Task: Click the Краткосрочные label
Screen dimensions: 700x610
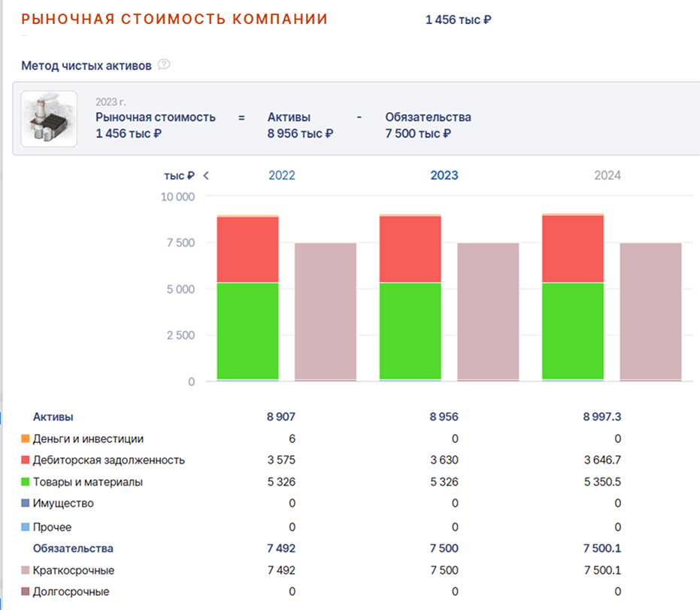Action: click(x=74, y=571)
